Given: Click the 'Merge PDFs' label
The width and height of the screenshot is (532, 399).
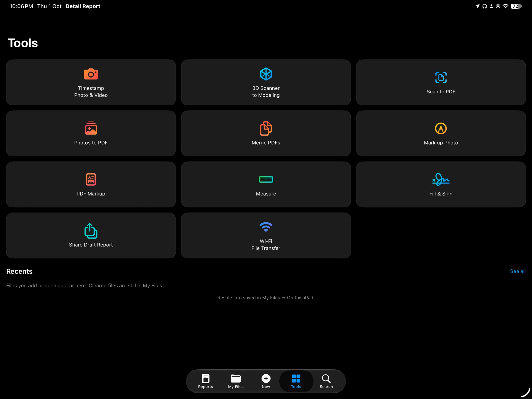Looking at the screenshot, I should 266,143.
